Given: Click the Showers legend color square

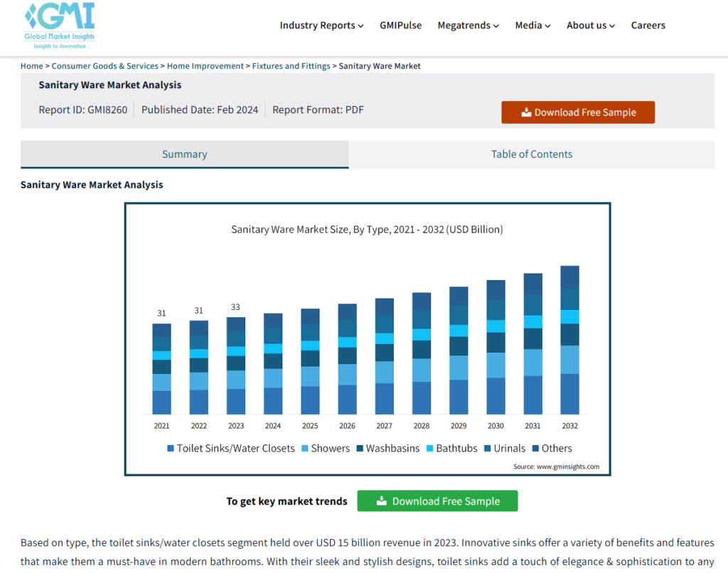Looking at the screenshot, I should pyautogui.click(x=305, y=449).
